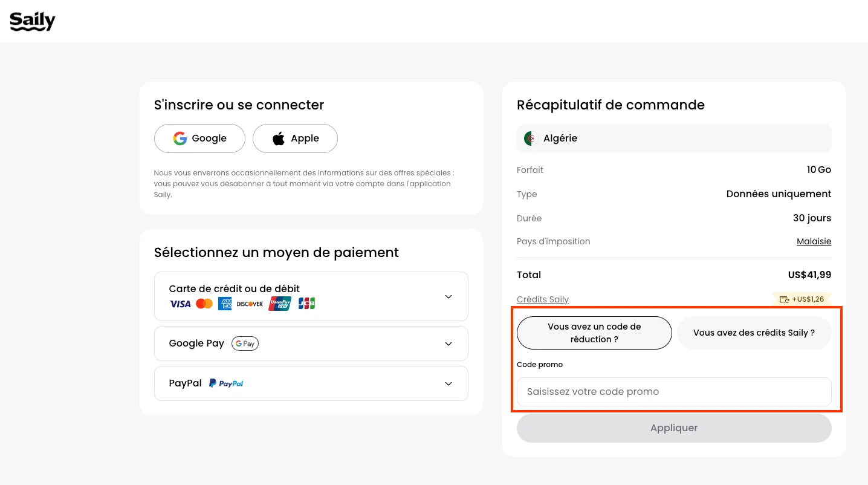Click the promo code input field
The image size is (868, 485).
[x=674, y=391]
